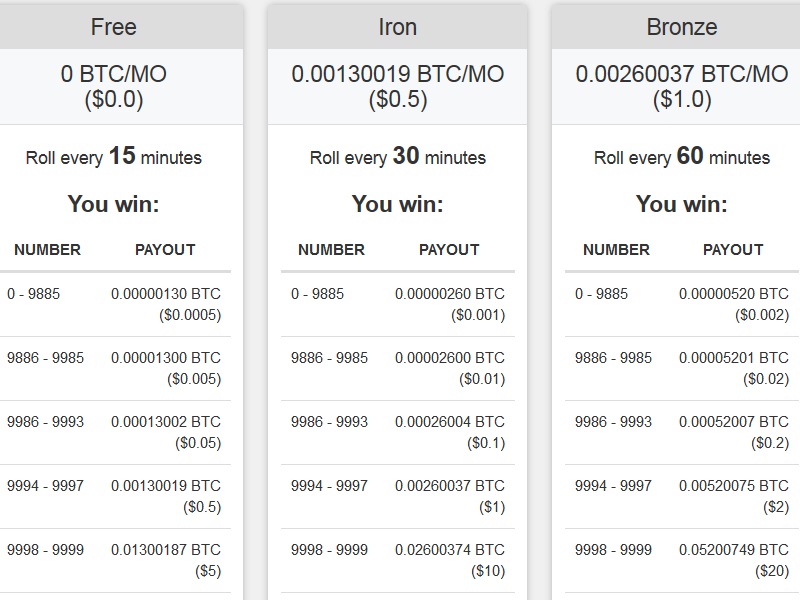Select the Bronze plan header
This screenshot has height=600, width=800.
(x=682, y=27)
